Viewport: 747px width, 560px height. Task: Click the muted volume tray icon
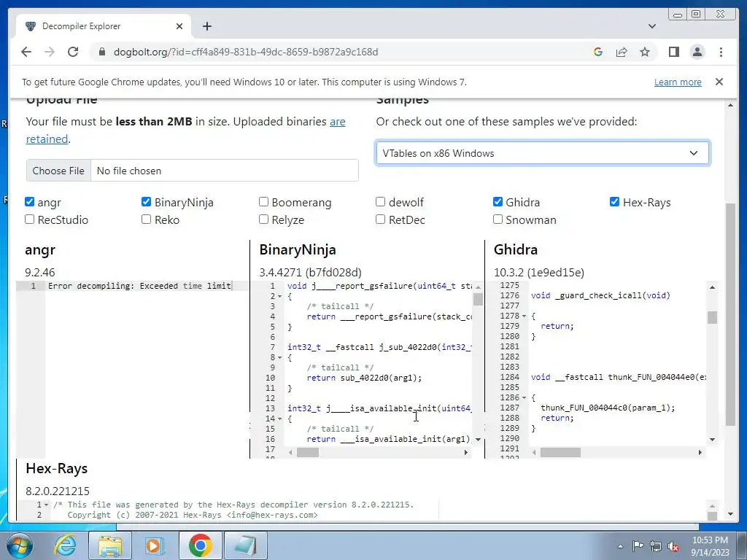tap(673, 546)
